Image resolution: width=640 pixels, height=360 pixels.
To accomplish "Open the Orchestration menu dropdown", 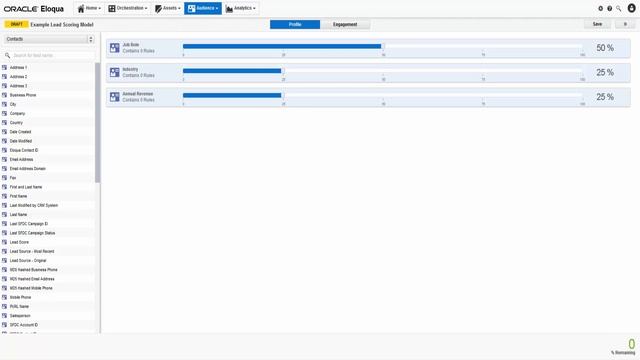I will pos(128,8).
